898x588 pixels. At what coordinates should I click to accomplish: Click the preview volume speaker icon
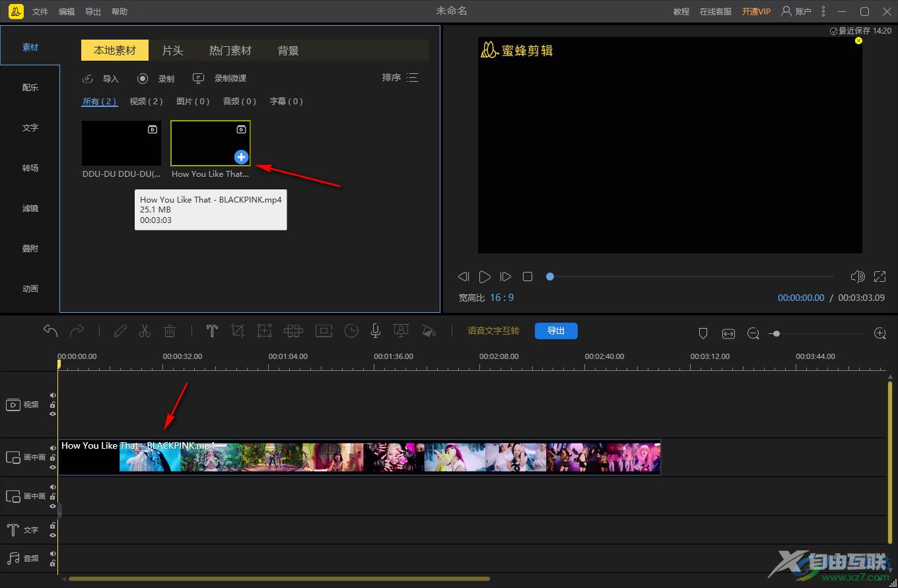pos(858,277)
